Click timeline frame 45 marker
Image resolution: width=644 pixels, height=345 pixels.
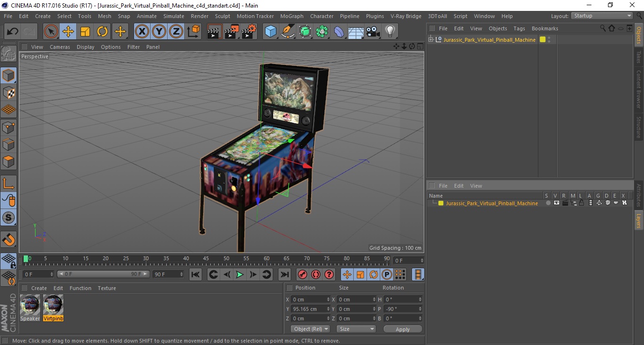[206, 259]
